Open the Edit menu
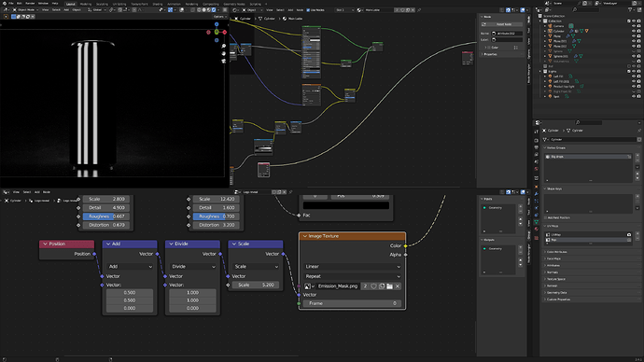The image size is (644, 362). (20, 4)
